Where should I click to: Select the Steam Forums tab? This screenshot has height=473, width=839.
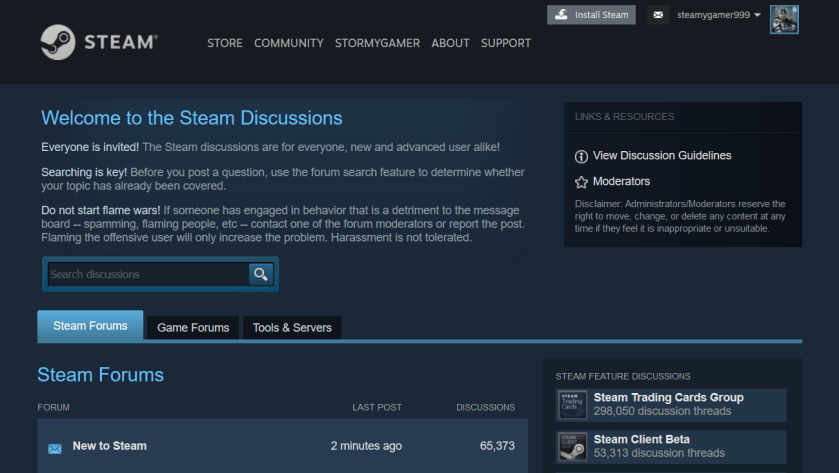click(x=90, y=326)
